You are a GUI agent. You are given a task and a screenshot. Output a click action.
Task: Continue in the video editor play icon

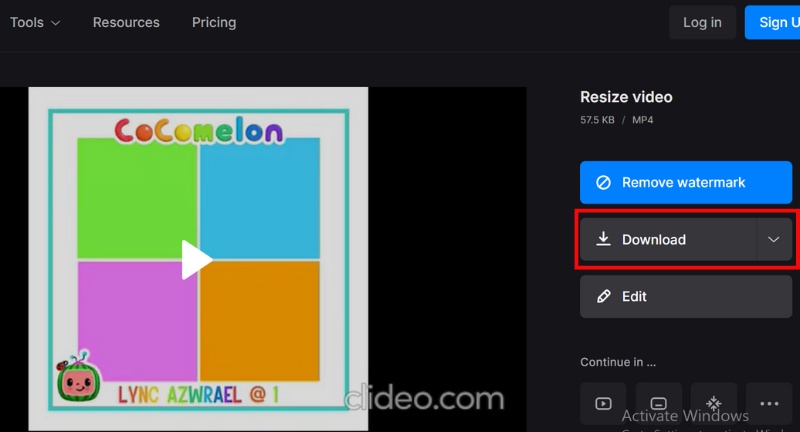pos(603,404)
